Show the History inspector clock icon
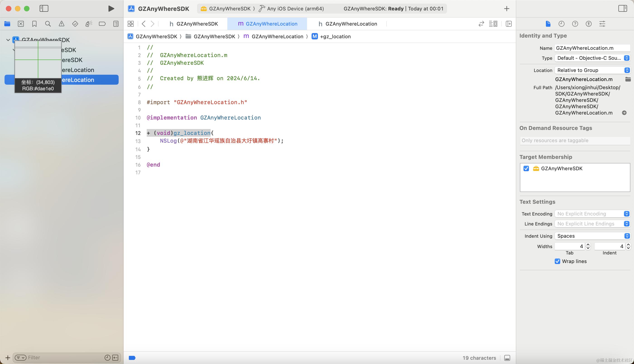This screenshot has height=364, width=634. point(561,24)
